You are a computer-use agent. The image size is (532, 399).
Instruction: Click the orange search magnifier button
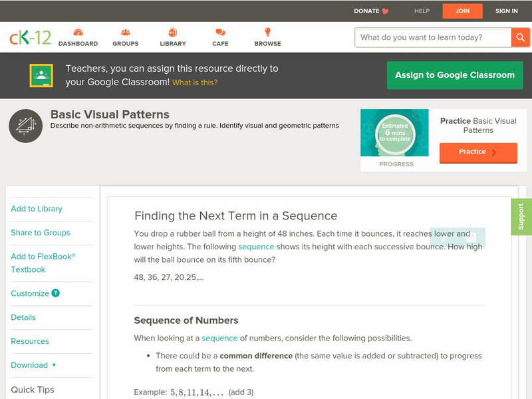click(x=520, y=37)
